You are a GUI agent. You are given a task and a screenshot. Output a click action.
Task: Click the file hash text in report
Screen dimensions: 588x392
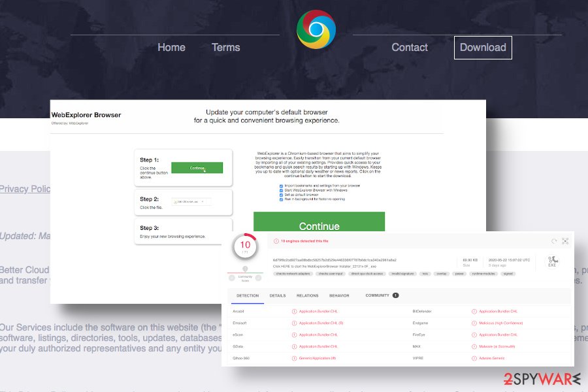[x=335, y=260]
